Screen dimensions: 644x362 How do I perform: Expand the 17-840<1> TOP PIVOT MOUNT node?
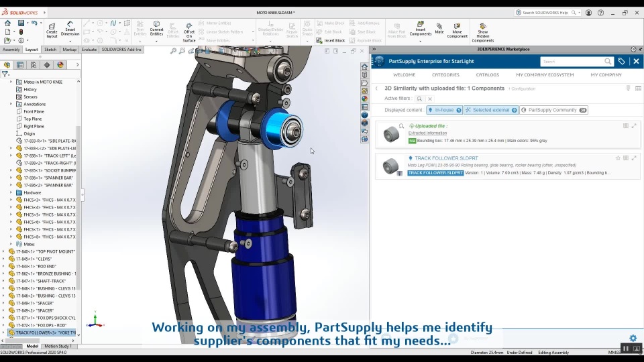point(3,251)
